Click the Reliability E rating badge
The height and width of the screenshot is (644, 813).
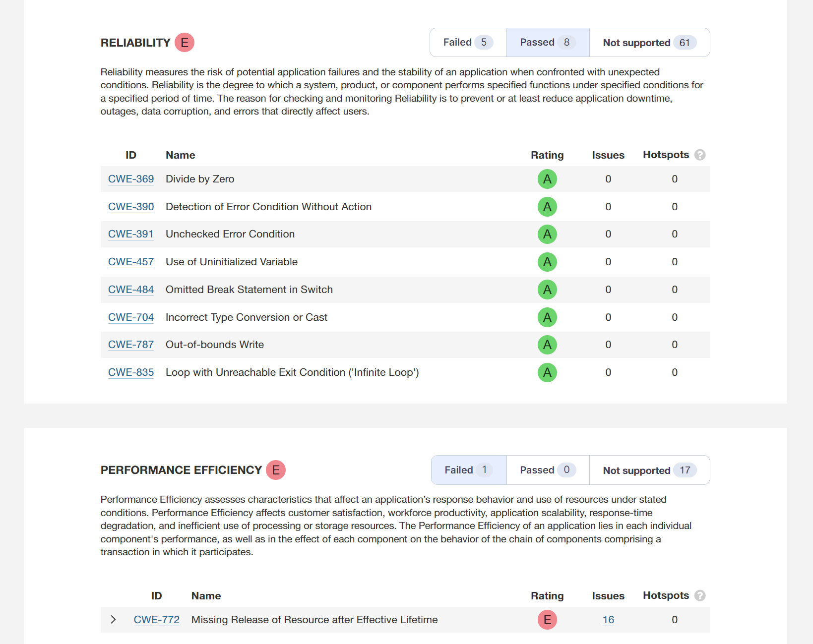pos(185,43)
